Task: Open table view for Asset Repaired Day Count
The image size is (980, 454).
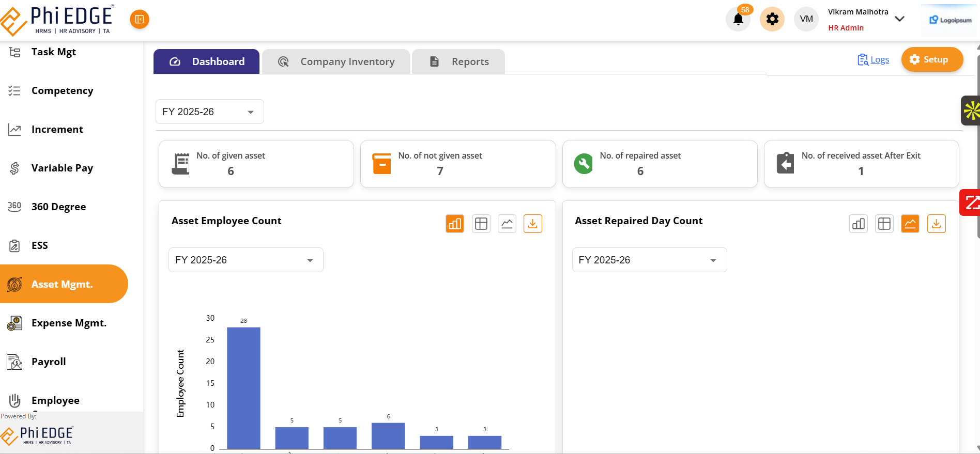Action: click(x=884, y=224)
